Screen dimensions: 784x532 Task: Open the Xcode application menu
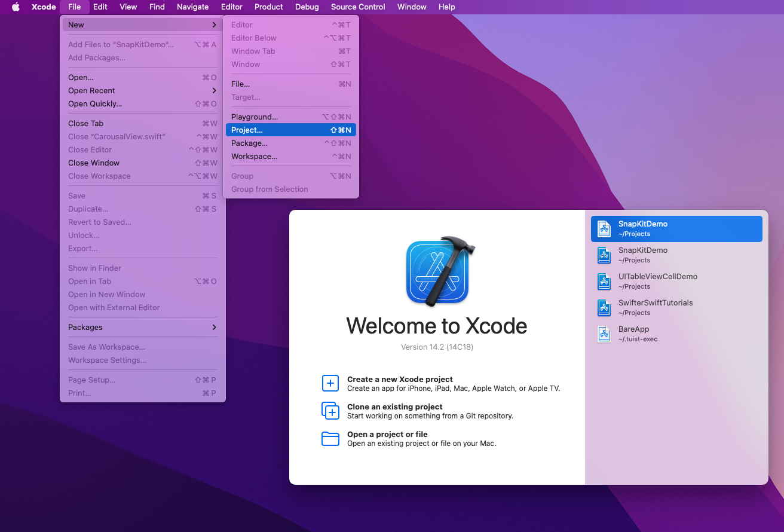click(x=44, y=7)
